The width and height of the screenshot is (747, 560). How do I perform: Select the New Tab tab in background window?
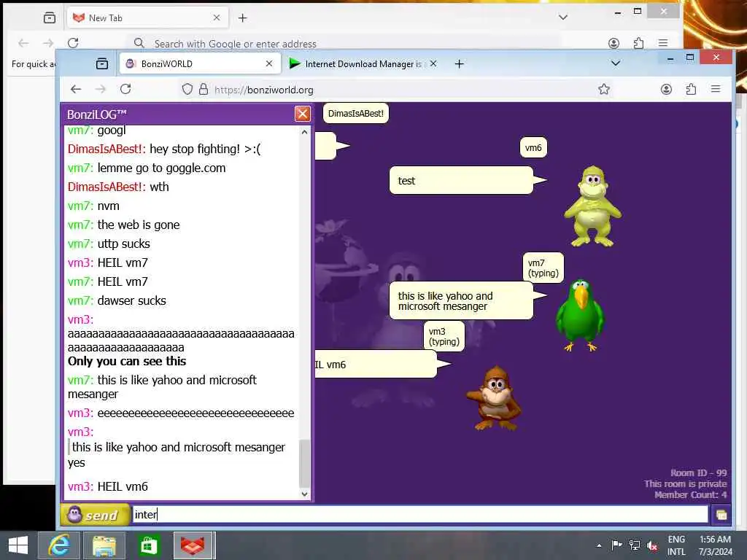click(147, 17)
